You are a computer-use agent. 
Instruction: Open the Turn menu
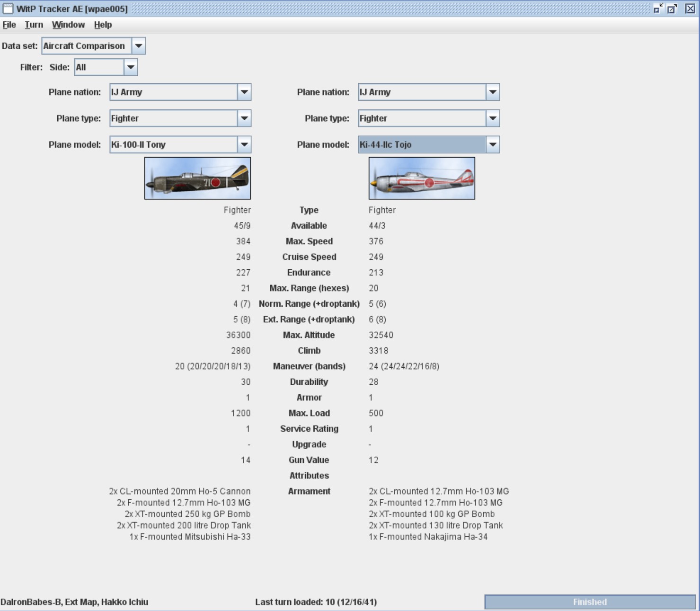34,25
